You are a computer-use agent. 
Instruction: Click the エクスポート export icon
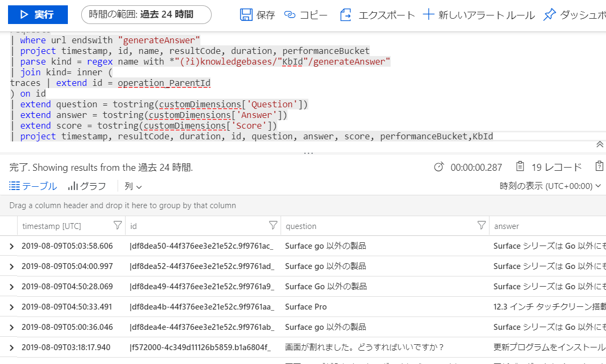pyautogui.click(x=346, y=14)
